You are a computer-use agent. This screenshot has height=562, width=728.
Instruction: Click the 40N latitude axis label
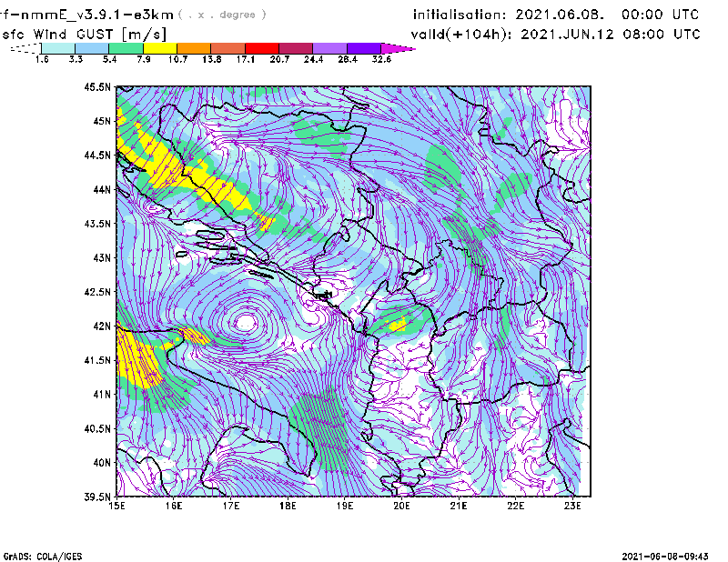102,463
